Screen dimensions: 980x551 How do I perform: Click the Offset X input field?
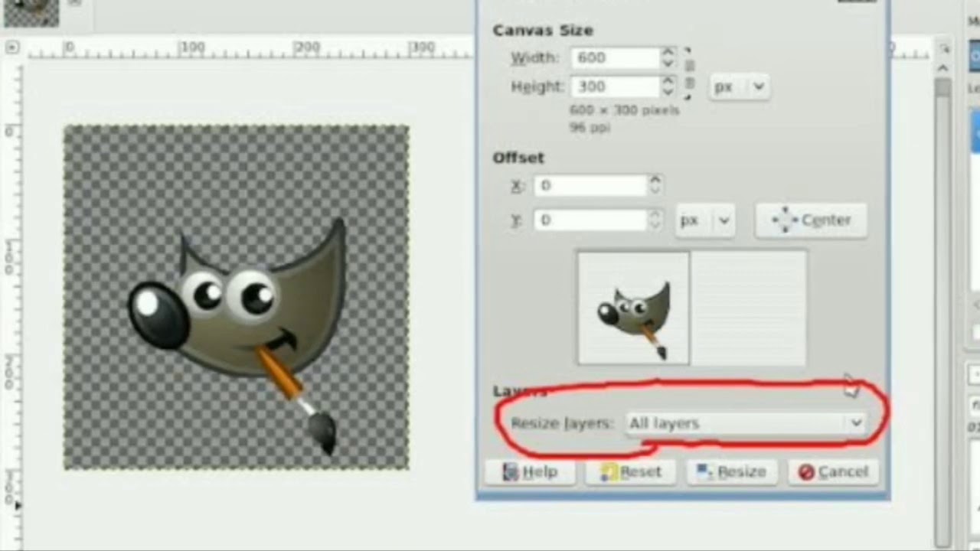(x=590, y=185)
